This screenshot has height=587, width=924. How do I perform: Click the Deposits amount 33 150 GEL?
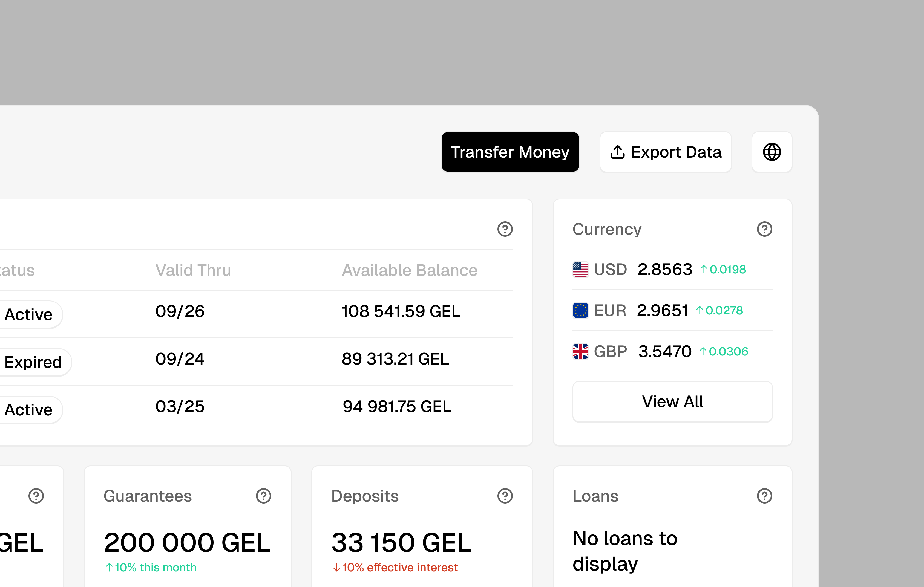[x=401, y=542]
